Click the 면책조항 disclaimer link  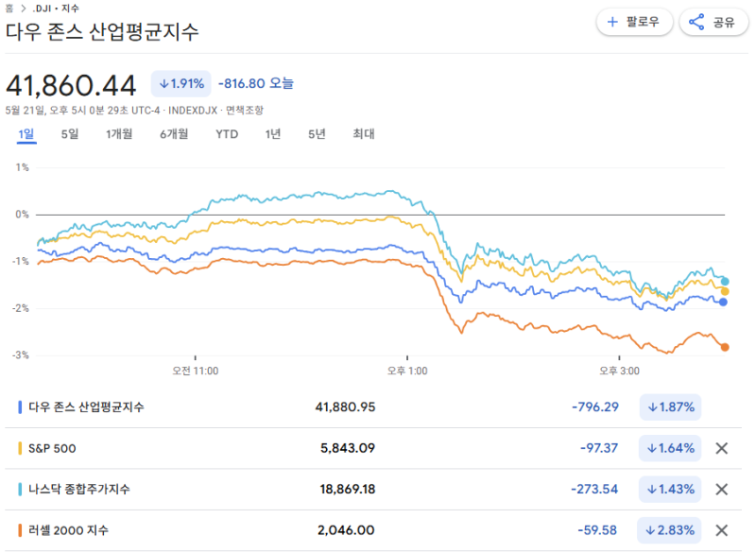click(245, 111)
